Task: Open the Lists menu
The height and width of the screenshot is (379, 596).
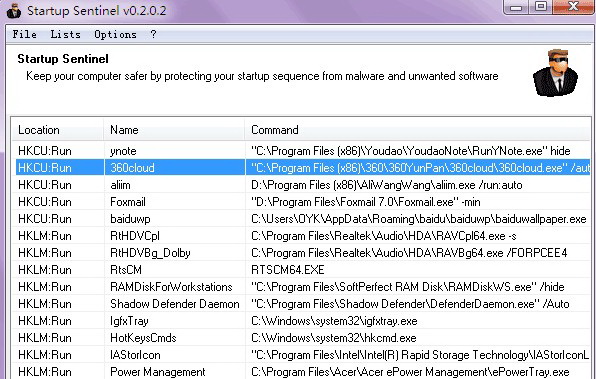Action: [65, 35]
